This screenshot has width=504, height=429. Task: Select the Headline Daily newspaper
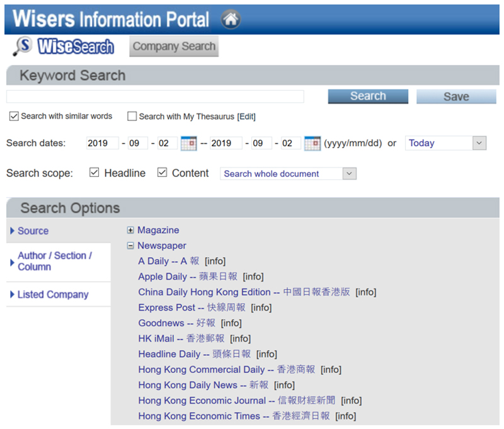point(195,354)
